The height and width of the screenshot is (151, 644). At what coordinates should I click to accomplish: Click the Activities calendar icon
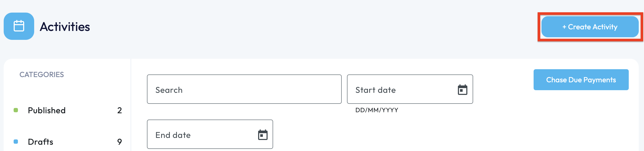pos(19,26)
